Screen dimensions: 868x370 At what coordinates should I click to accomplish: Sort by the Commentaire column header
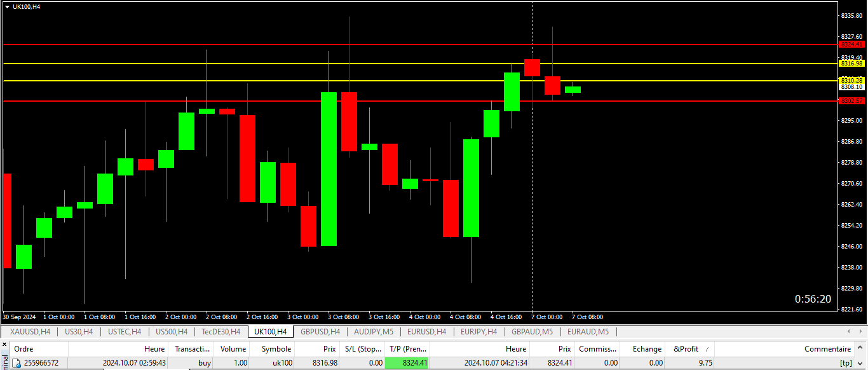click(x=785, y=349)
